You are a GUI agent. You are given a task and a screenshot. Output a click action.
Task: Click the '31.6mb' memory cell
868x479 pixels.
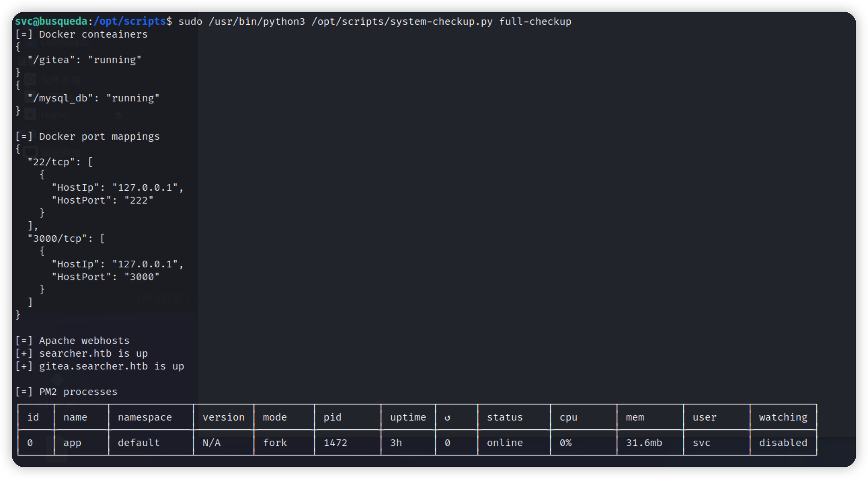[x=643, y=443]
